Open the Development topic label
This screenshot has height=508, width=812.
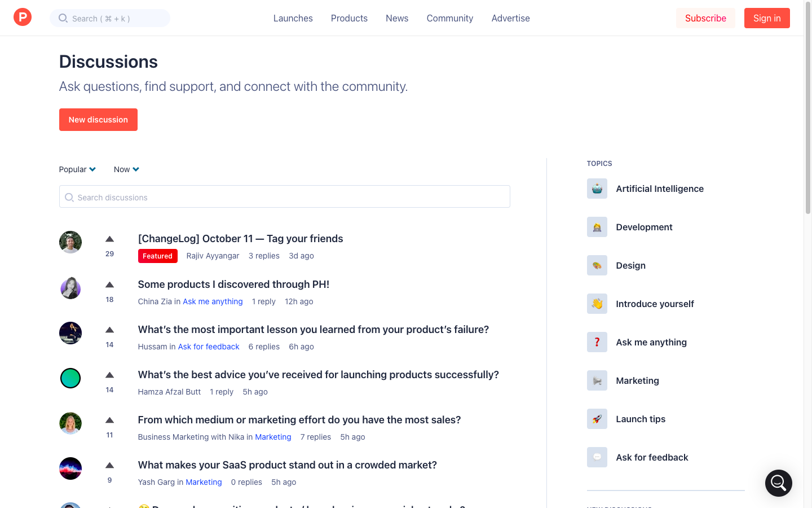645,227
